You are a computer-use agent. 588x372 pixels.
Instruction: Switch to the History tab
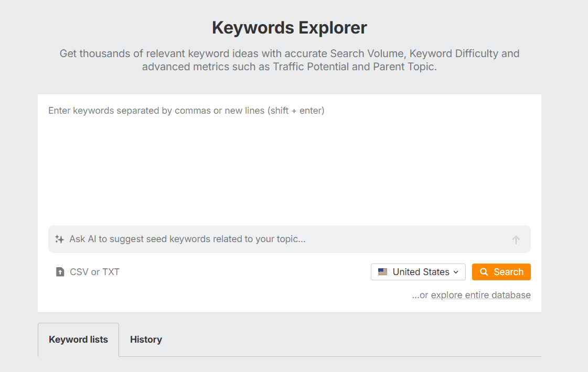[146, 340]
